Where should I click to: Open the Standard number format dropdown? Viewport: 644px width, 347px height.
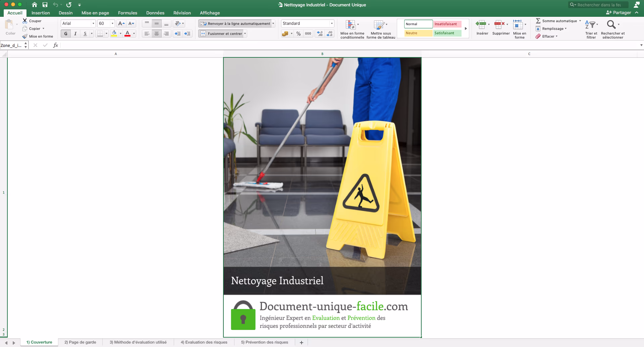click(x=332, y=23)
